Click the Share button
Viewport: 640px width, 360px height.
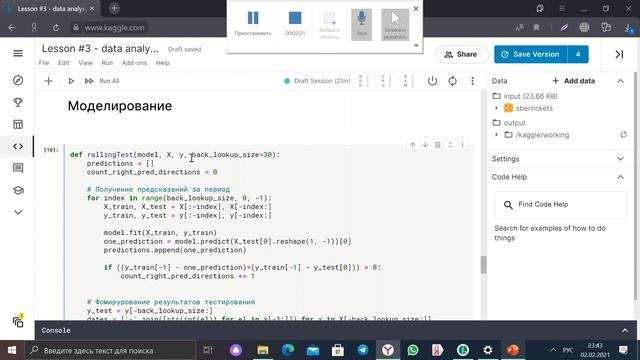(x=462, y=54)
